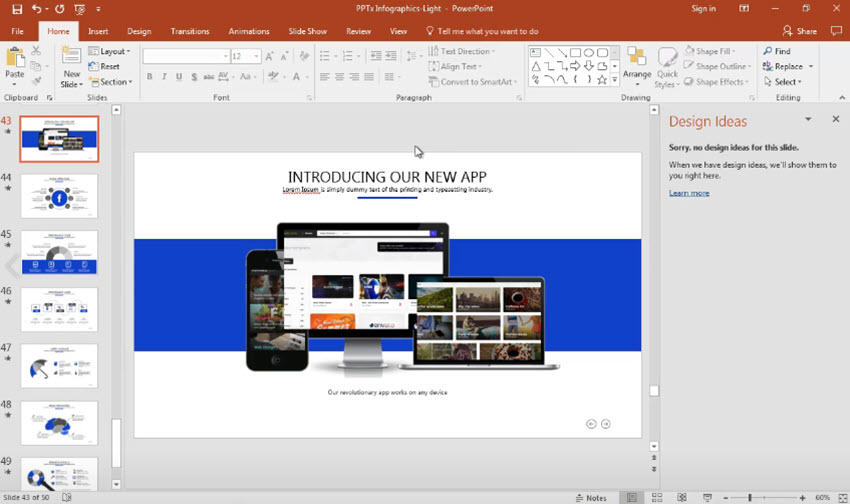Open the File tab
This screenshot has height=504, width=850.
pos(17,31)
